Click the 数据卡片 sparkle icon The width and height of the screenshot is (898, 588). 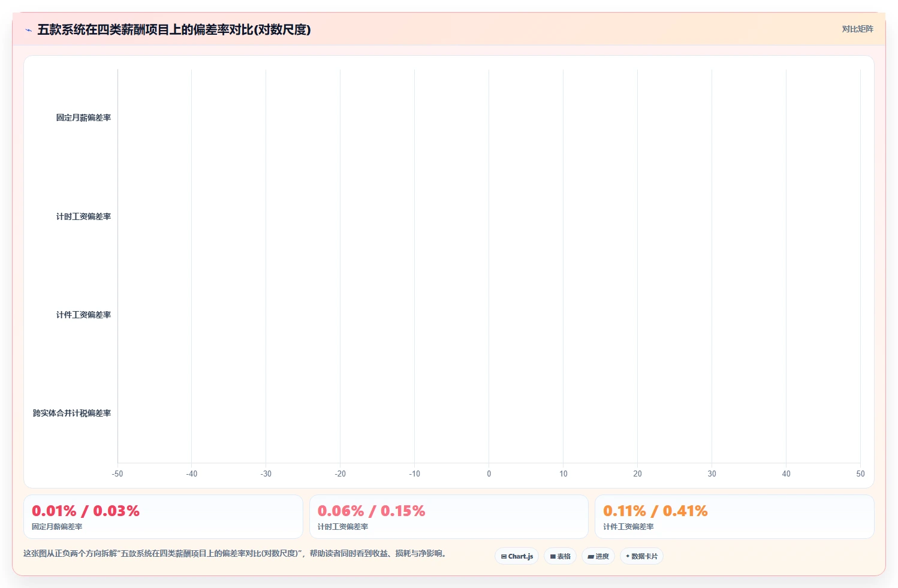click(x=628, y=556)
